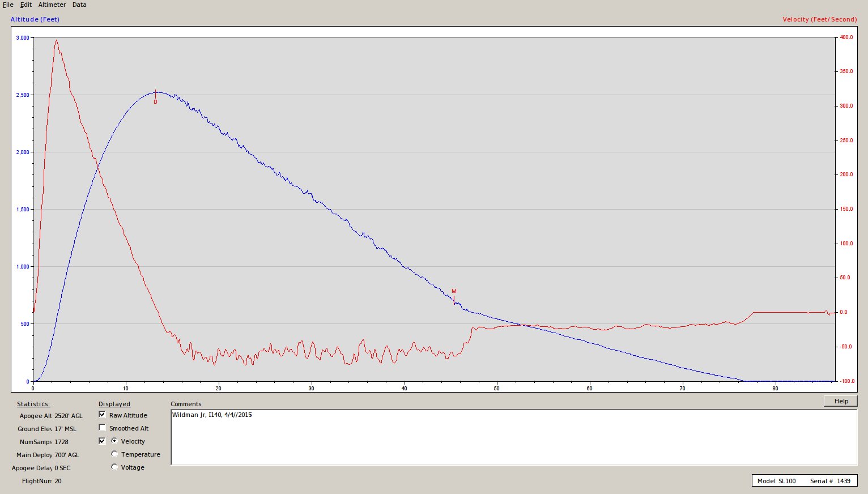This screenshot has height=494, width=868.
Task: Click the Ground Elev 17' MSL value
Action: [65, 429]
